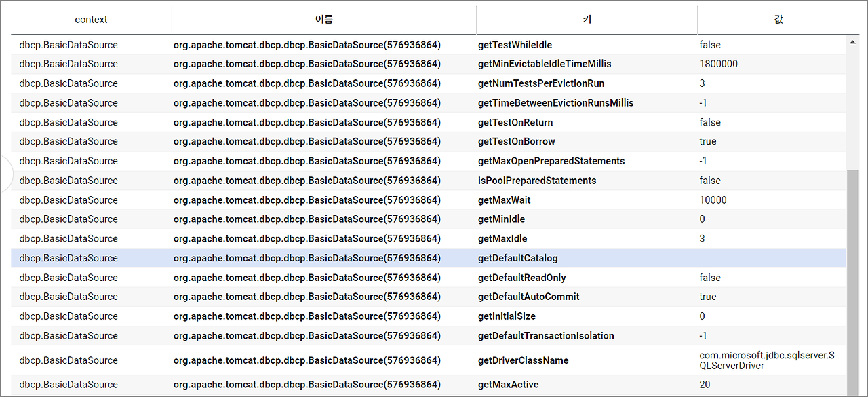The image size is (868, 397).
Task: Click the 값 column header
Action: [778, 20]
